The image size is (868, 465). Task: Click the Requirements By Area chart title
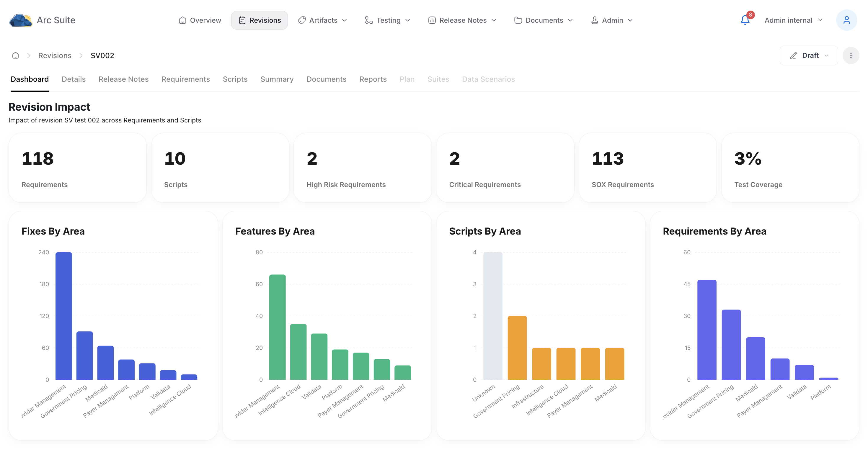[x=714, y=231]
